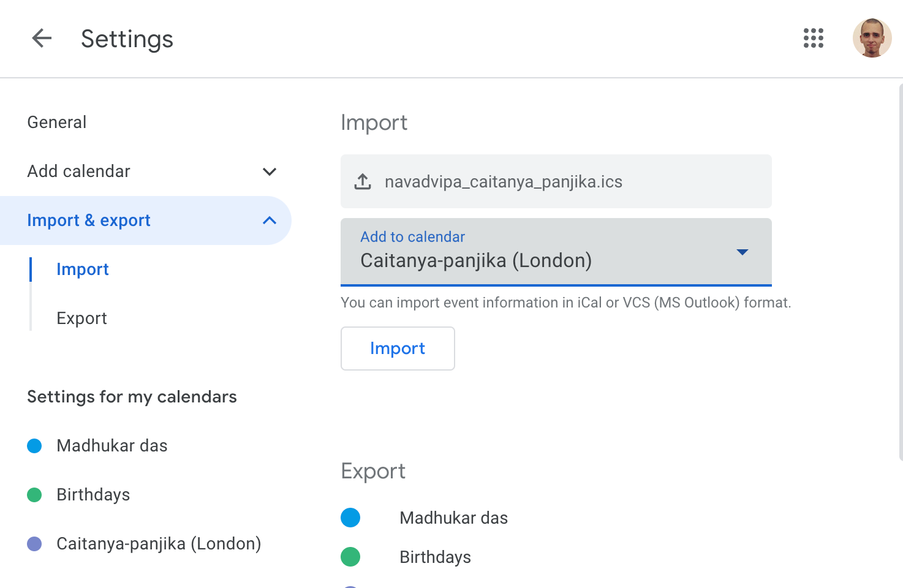Click the green Birthdays dot in sidebar

pos(34,495)
